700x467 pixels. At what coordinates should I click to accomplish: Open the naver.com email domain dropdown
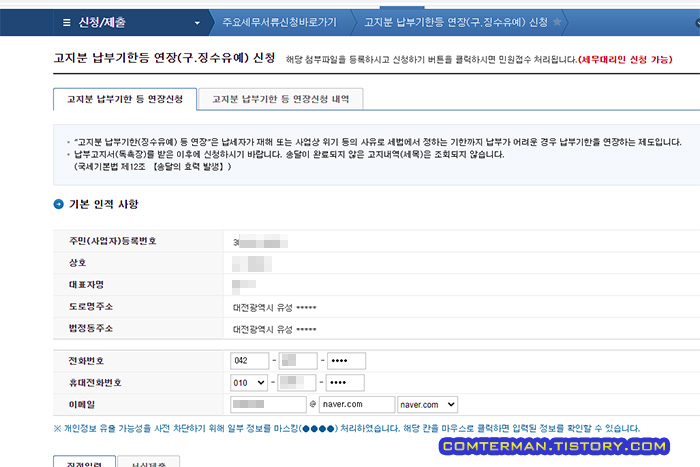(427, 404)
